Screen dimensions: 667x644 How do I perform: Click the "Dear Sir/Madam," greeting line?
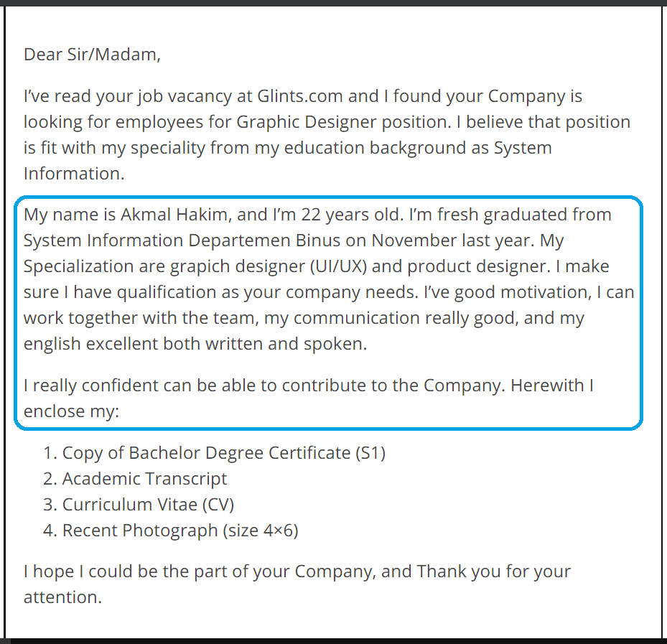click(x=92, y=55)
